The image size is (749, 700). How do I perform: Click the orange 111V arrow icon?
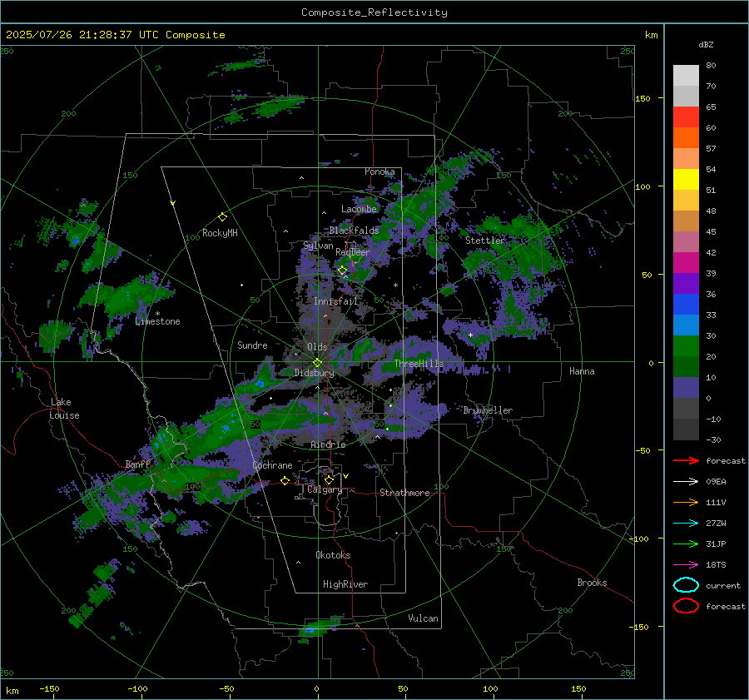(x=686, y=502)
